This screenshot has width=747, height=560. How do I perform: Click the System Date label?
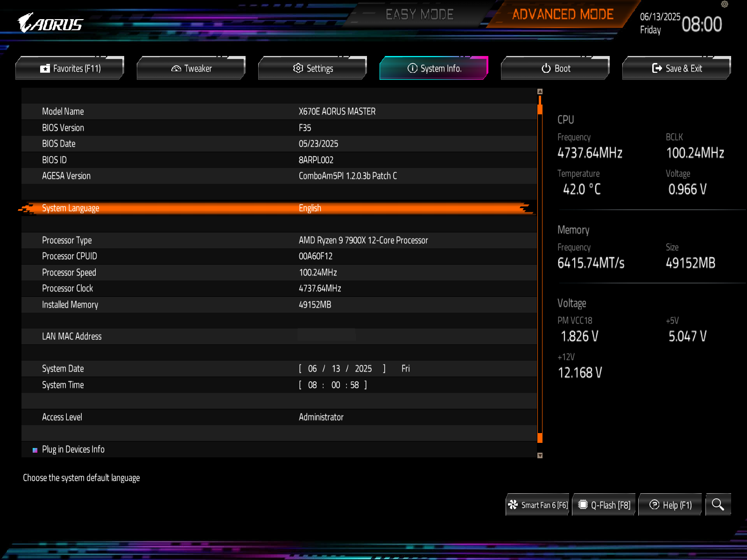(x=63, y=369)
